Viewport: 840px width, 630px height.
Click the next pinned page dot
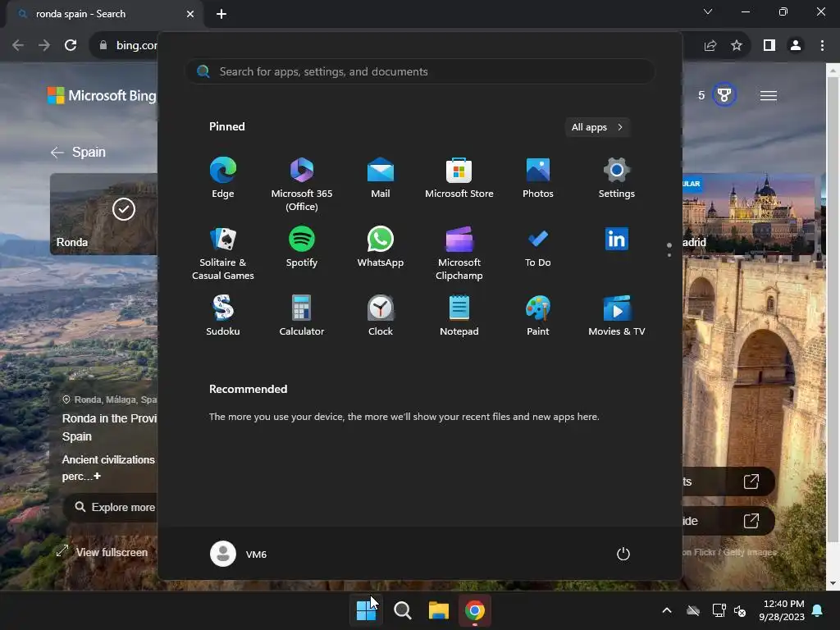click(x=669, y=255)
